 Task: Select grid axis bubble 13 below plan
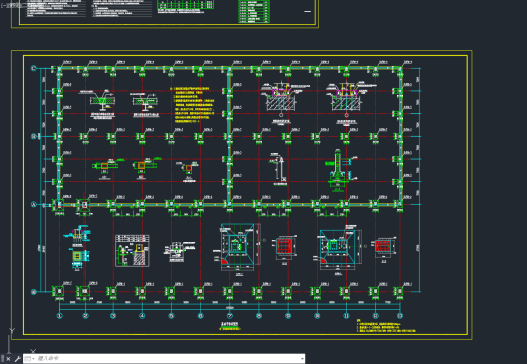coord(400,316)
